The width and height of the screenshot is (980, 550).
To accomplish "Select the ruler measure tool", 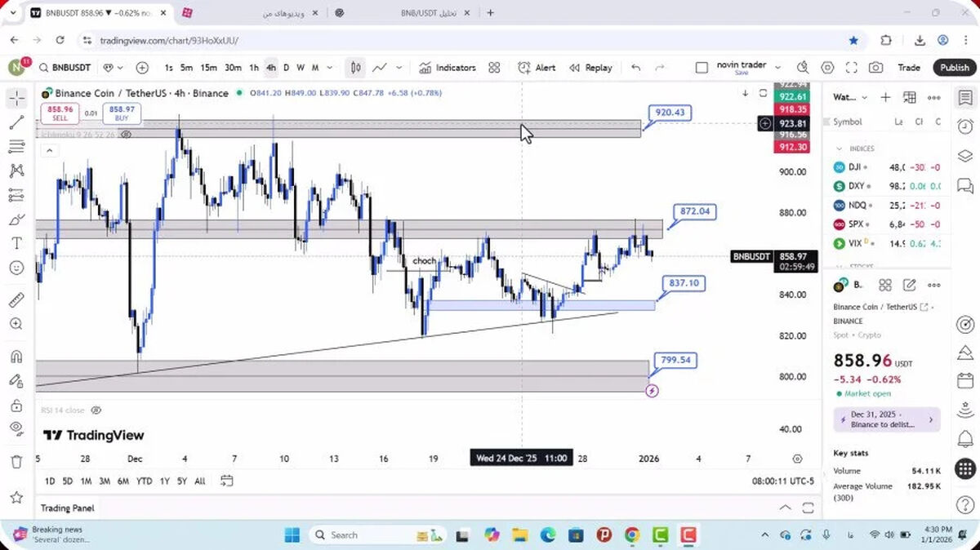I will (16, 300).
